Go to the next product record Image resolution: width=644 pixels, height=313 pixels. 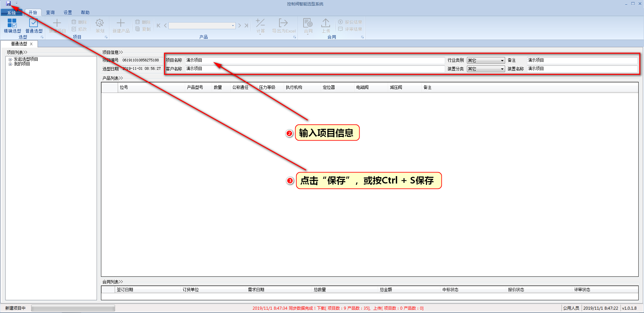[x=239, y=25]
